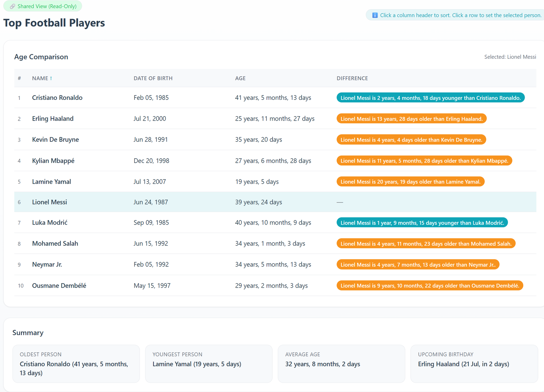Click the older than Mohamed Salah badge
The height and width of the screenshot is (392, 544).
click(x=426, y=244)
